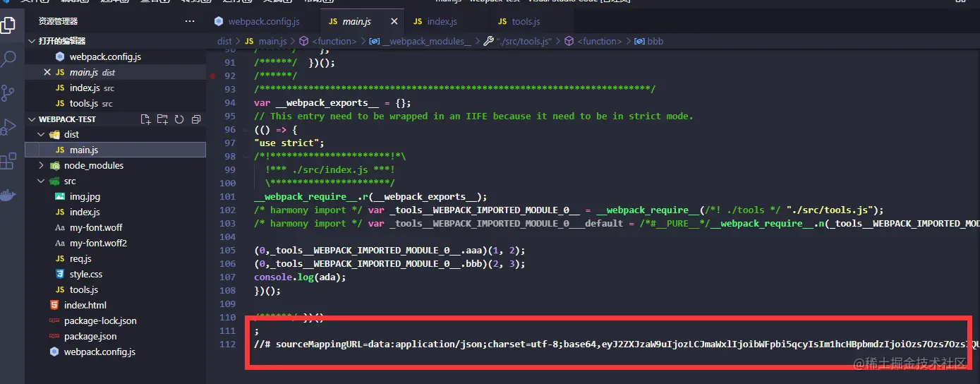980x384 pixels.
Task: Open main.js under dist folder
Action: pyautogui.click(x=115, y=150)
